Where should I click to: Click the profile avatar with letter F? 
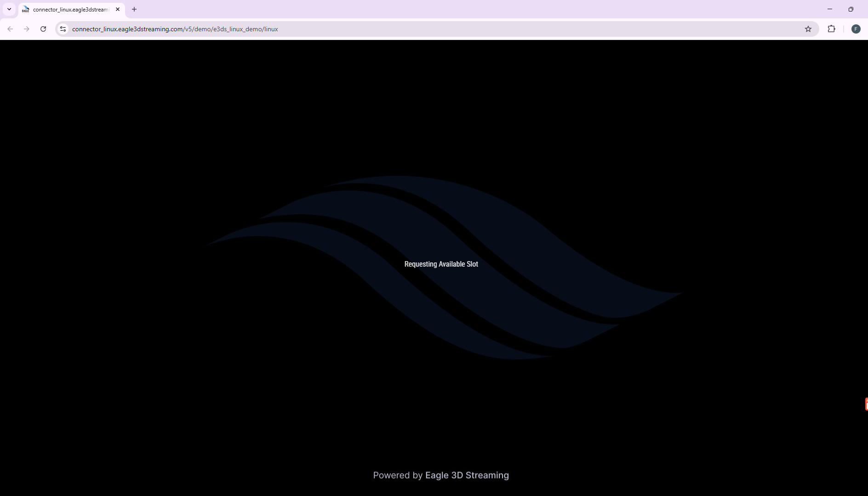tap(856, 29)
